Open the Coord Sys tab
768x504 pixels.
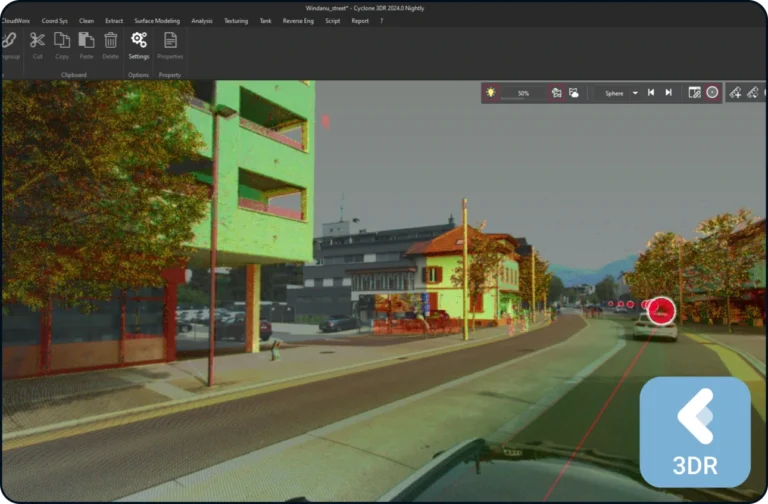54,21
